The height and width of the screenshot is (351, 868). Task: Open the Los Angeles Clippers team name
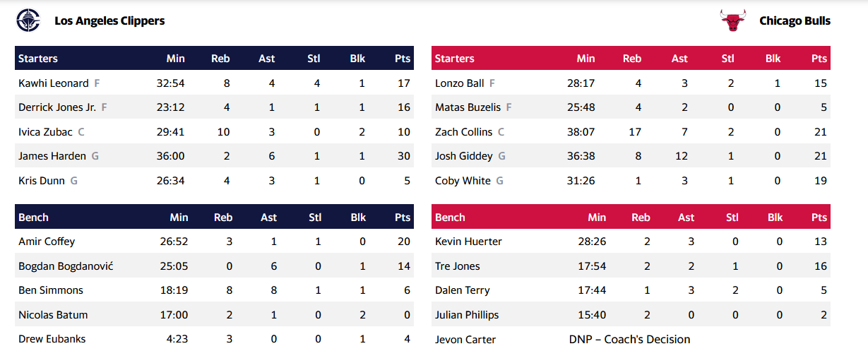(109, 21)
